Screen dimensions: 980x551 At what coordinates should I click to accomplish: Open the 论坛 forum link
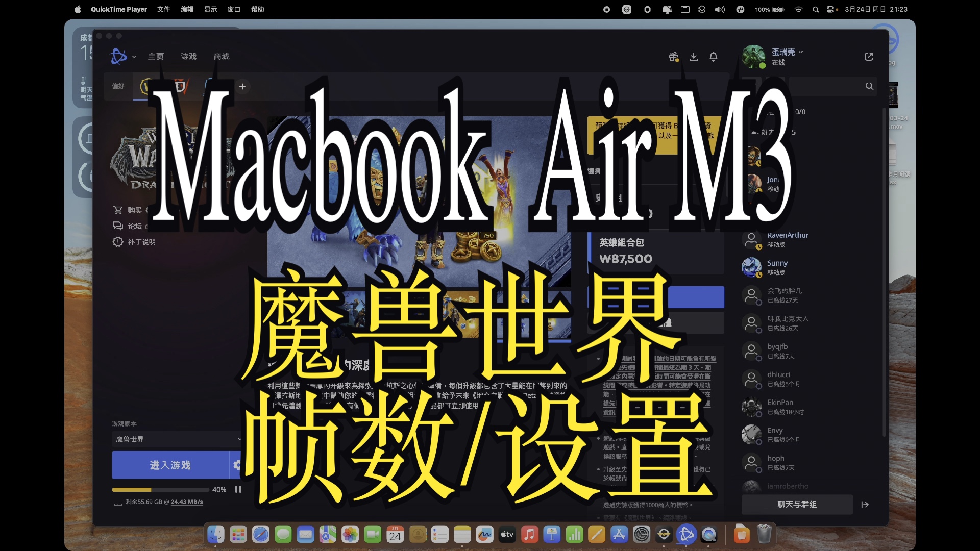coord(128,226)
